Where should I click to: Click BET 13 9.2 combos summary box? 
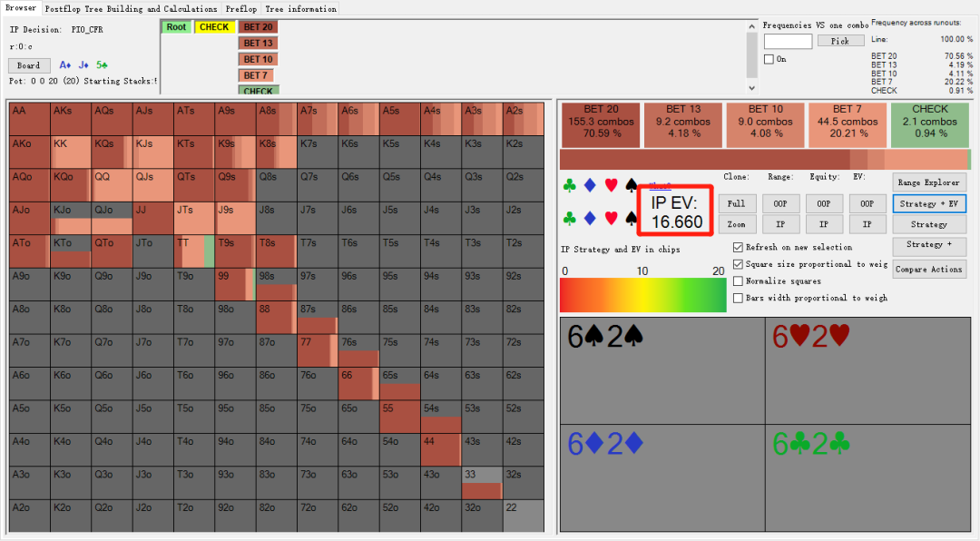pyautogui.click(x=683, y=125)
